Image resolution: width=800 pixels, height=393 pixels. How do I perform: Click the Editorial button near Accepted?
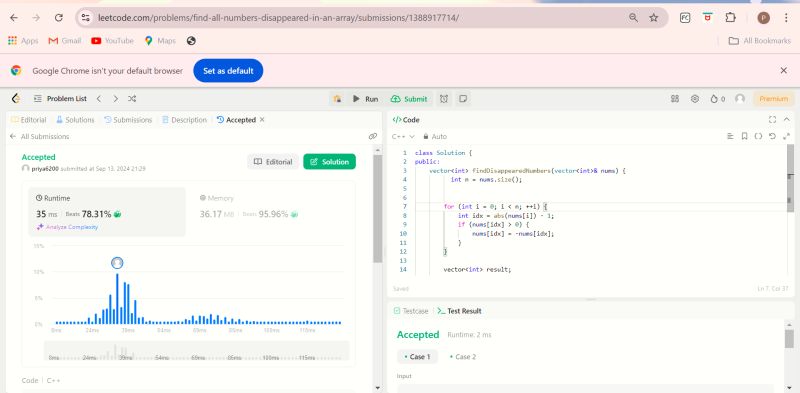[x=273, y=162]
